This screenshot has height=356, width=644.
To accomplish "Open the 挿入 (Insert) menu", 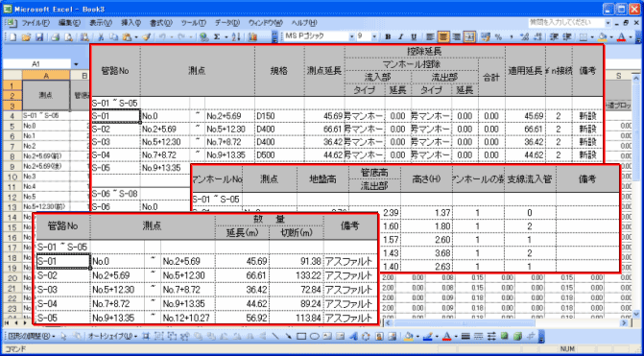I will pyautogui.click(x=131, y=23).
